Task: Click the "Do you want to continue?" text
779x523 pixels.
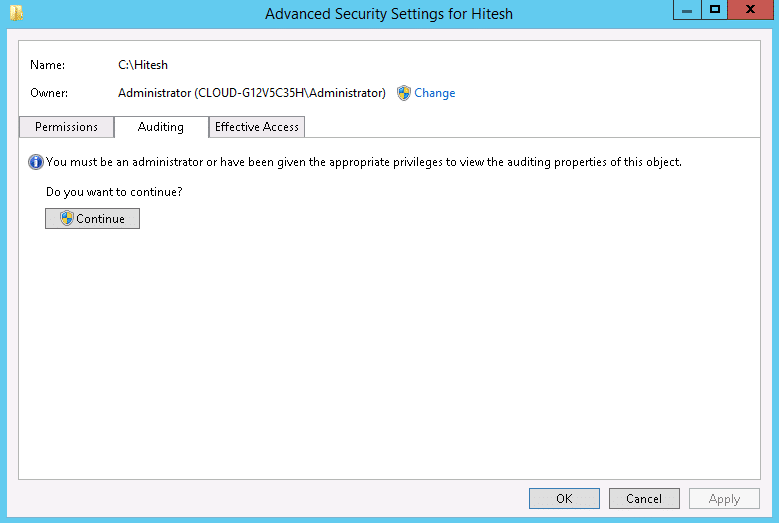Action: pyautogui.click(x=114, y=192)
